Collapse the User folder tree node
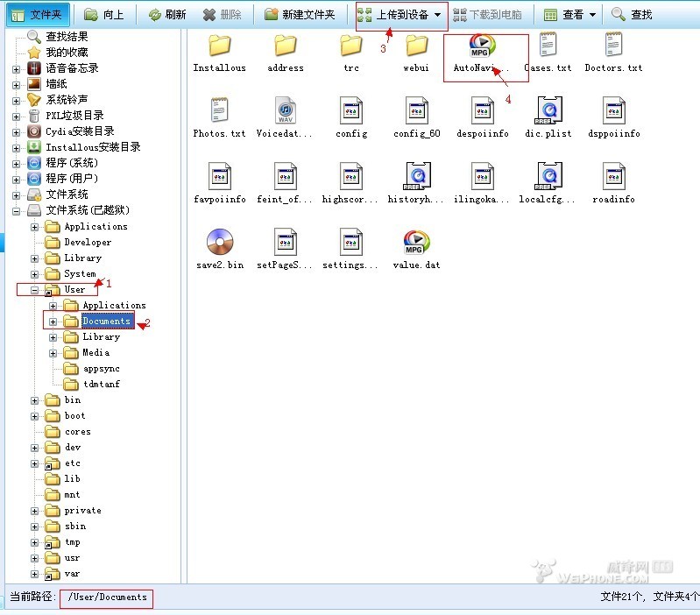Screen dimensions: 700x615 (35, 289)
